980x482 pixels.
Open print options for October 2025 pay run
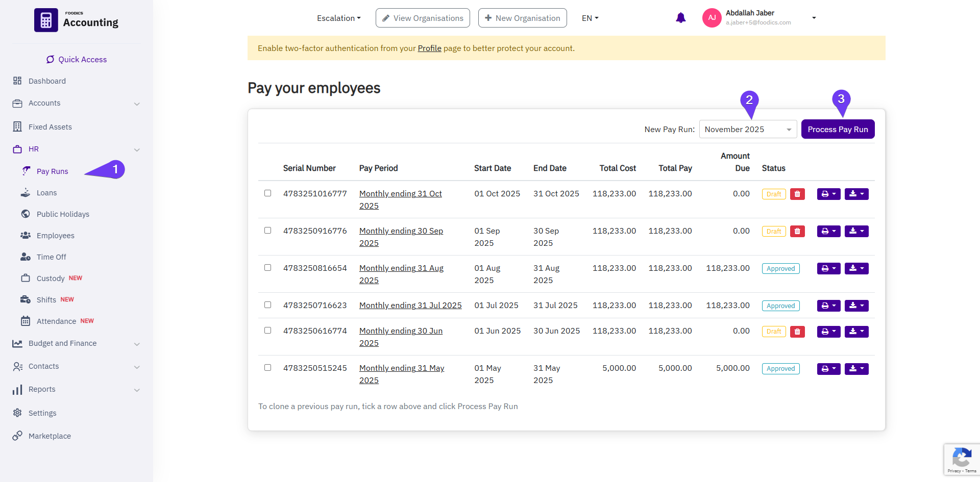coord(828,194)
